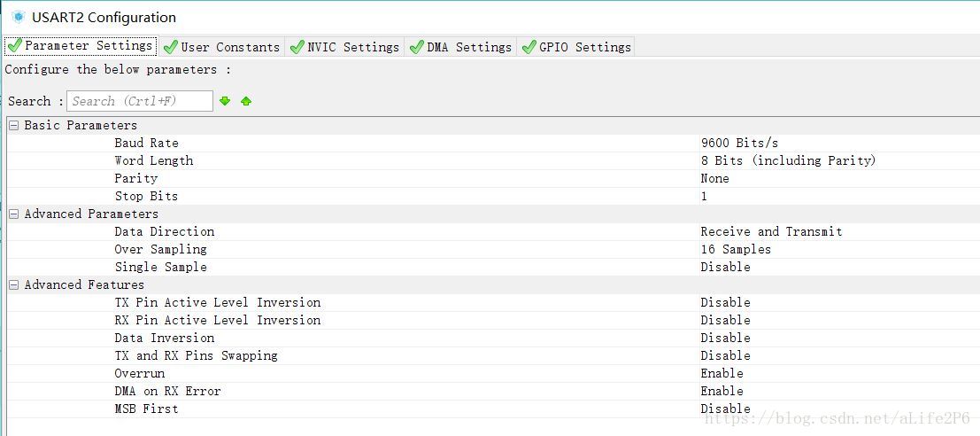The width and height of the screenshot is (980, 436).
Task: Click the green up arrow search icon
Action: pos(246,101)
